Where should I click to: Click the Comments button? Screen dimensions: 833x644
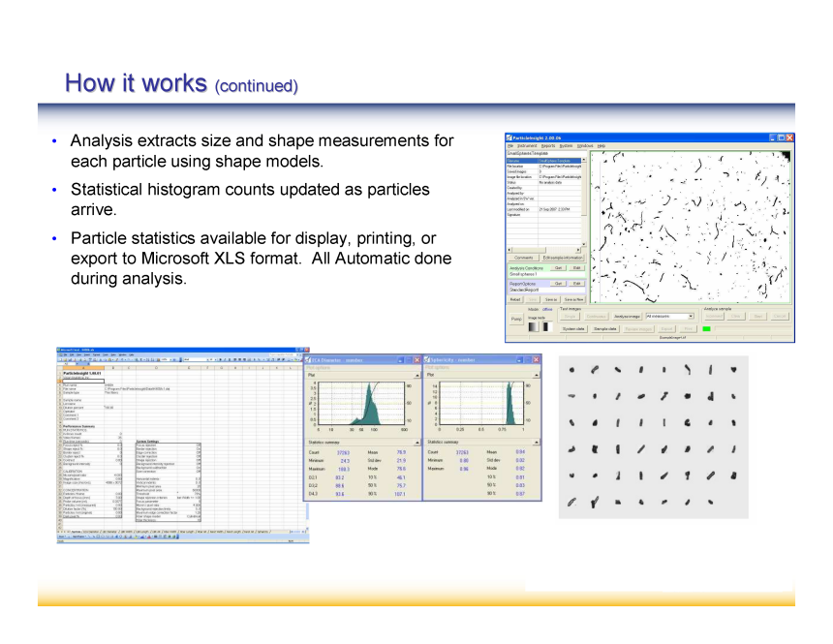coord(523,258)
